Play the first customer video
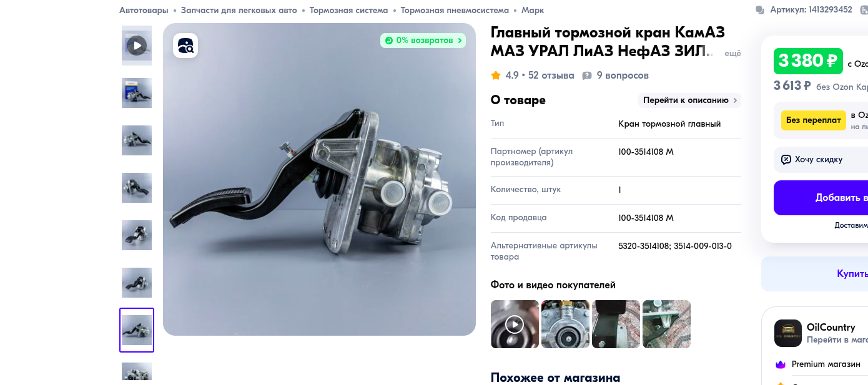This screenshot has width=868, height=385. click(515, 324)
